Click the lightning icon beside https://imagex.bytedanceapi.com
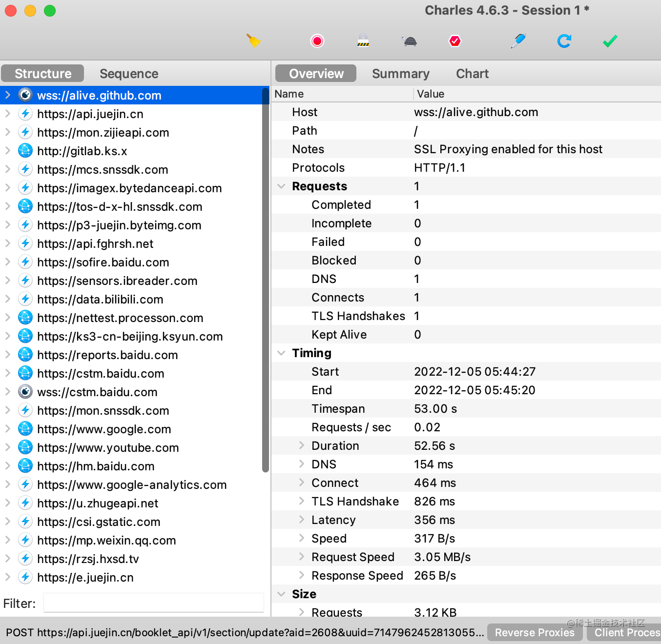The height and width of the screenshot is (644, 661). point(25,188)
